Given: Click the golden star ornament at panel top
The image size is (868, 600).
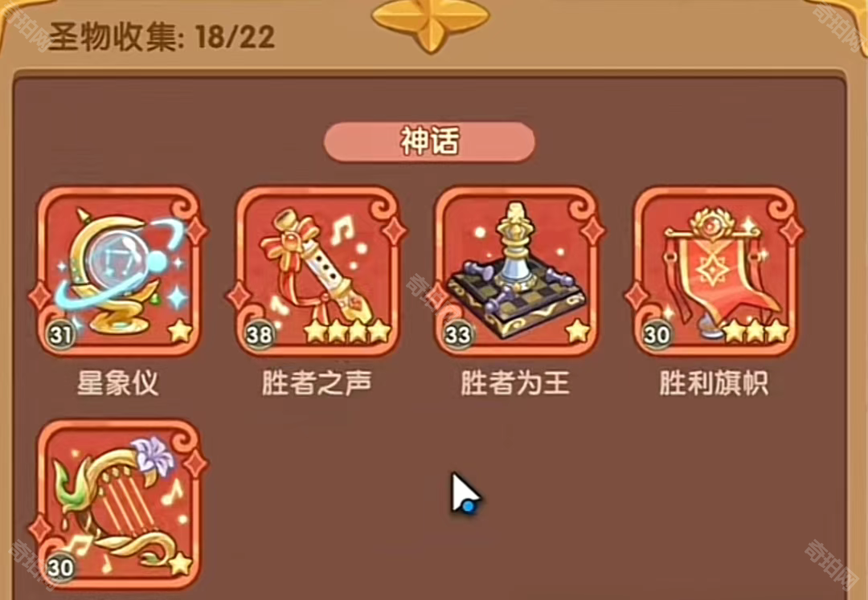Looking at the screenshot, I should (430, 22).
